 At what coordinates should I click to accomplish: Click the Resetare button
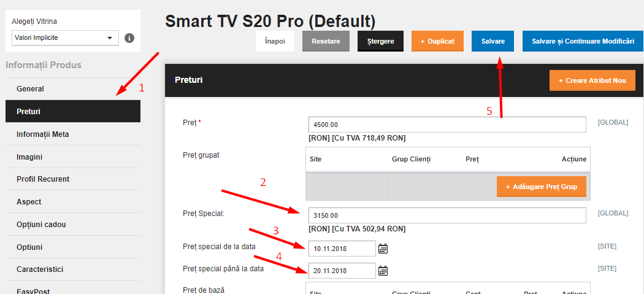coord(326,41)
